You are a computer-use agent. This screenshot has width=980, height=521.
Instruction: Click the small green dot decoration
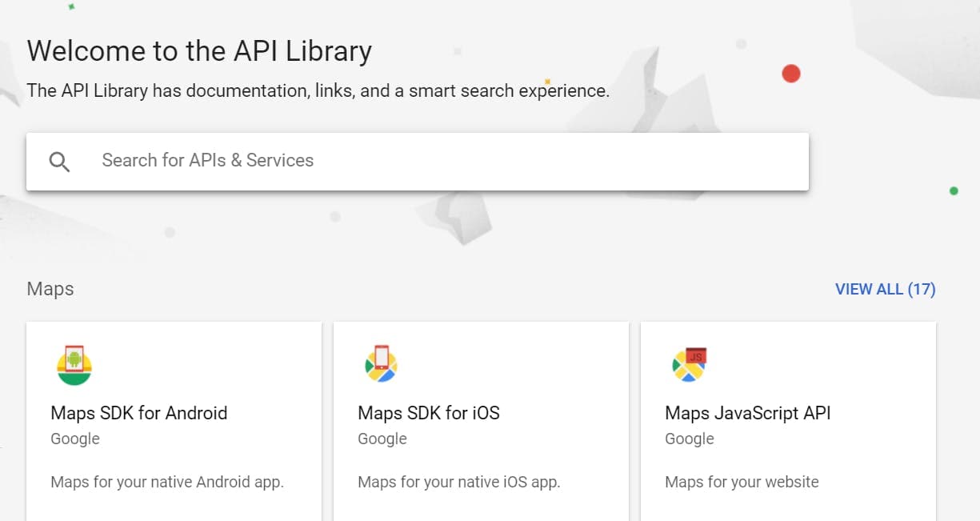coord(954,190)
